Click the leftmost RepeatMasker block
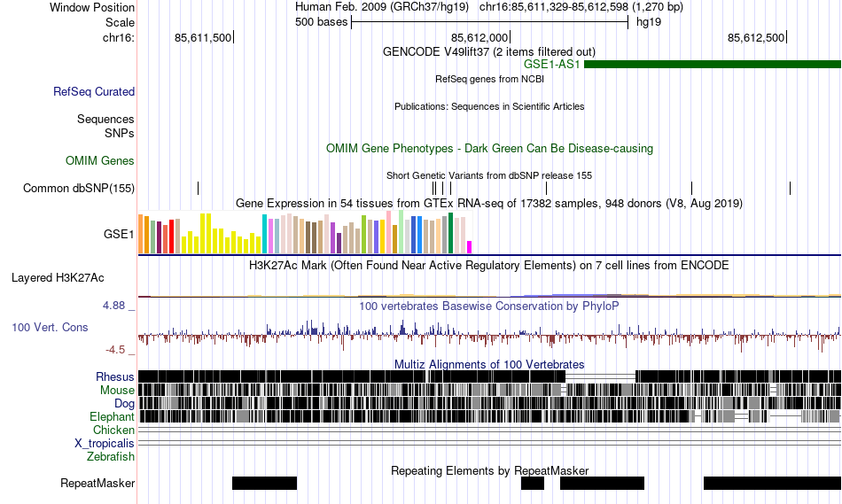Screen dimensions: 842x504 coord(264,483)
